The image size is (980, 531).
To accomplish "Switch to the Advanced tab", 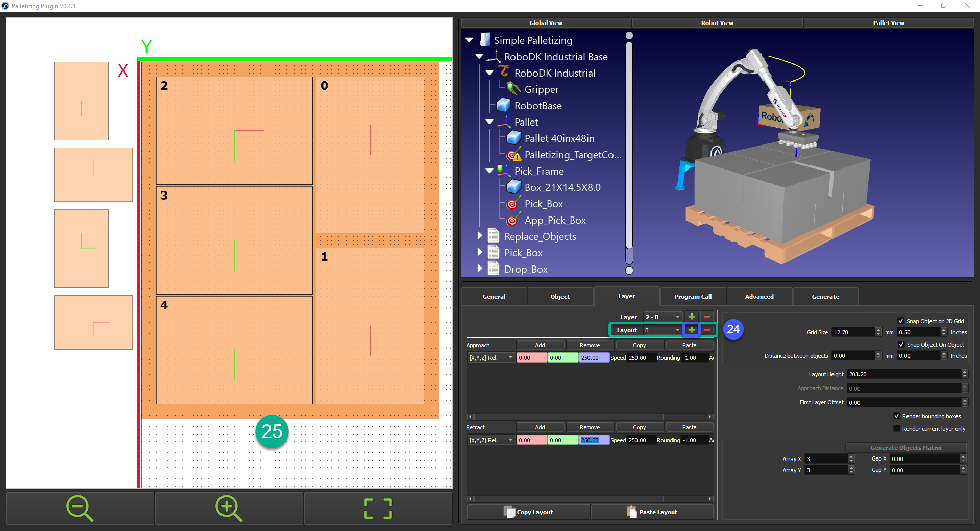I will tap(759, 296).
